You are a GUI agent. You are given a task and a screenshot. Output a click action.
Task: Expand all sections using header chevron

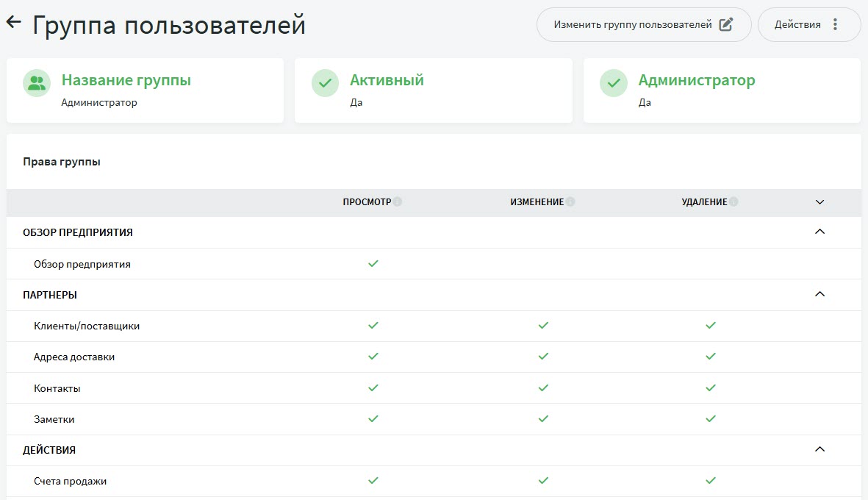tap(820, 202)
